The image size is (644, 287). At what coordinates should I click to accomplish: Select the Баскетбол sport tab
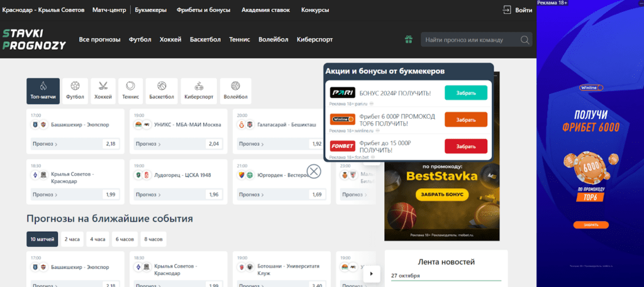point(162,91)
